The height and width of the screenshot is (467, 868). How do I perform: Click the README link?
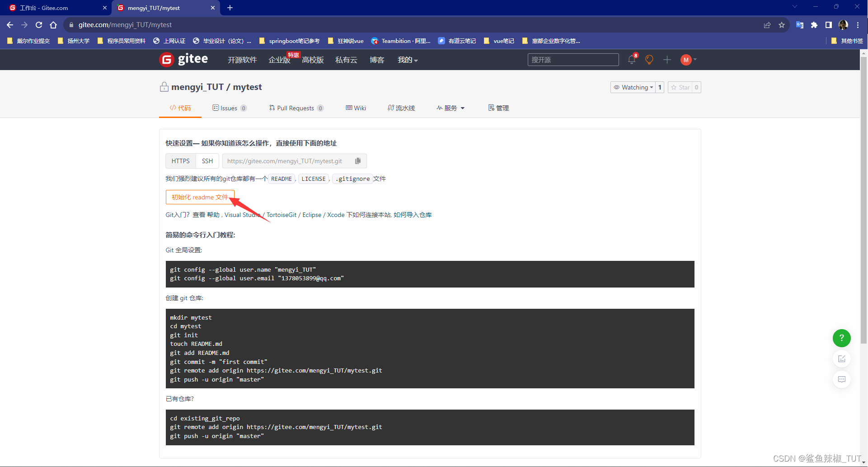pos(282,179)
